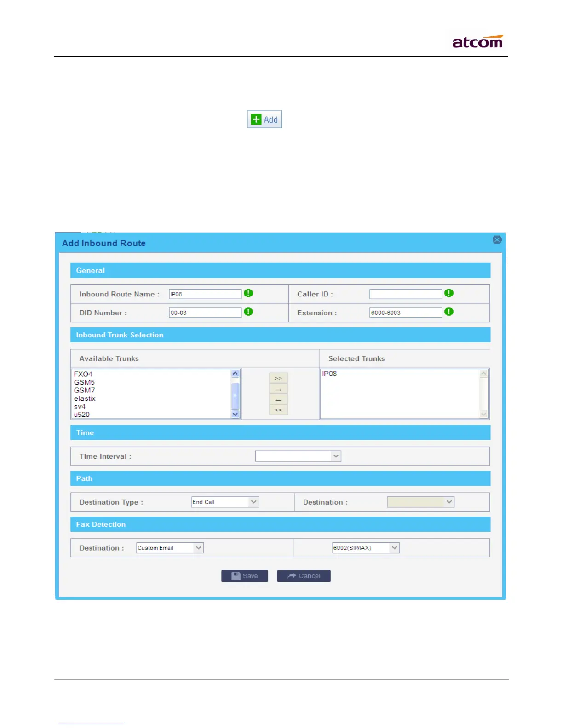
Task: Click the DID Number input field
Action: pyautogui.click(x=205, y=313)
